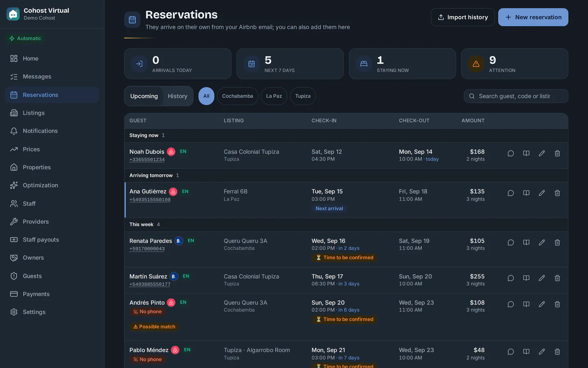Open the Arrivals Today card

click(178, 64)
